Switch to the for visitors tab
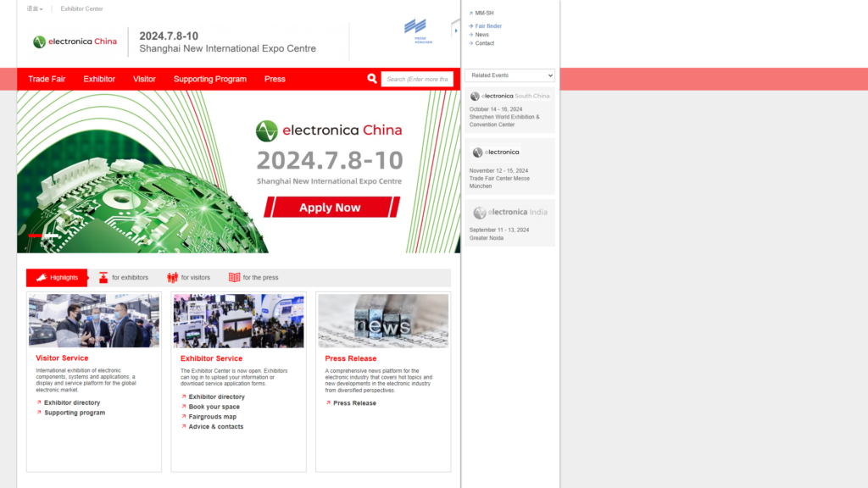868x488 pixels. coord(189,278)
